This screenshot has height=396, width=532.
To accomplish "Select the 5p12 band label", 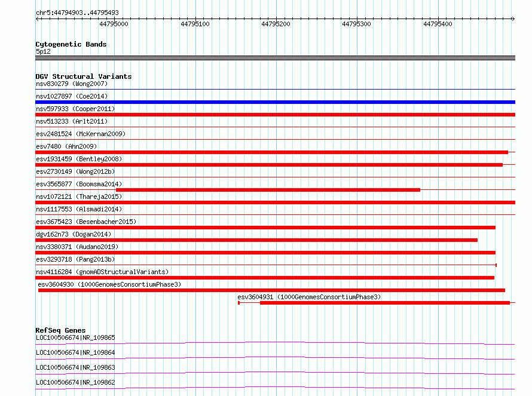I will point(43,51).
